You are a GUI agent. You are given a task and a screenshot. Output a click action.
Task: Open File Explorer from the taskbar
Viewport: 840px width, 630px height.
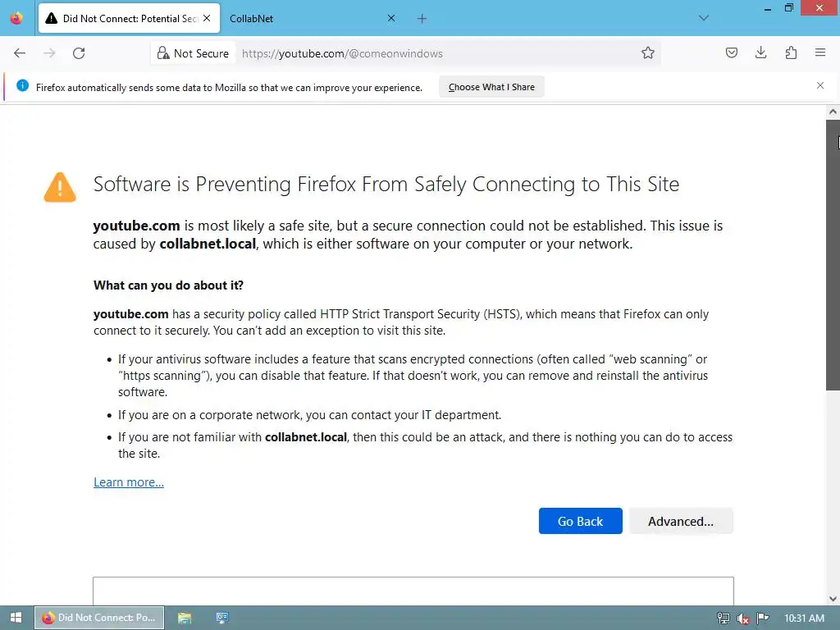click(x=185, y=618)
